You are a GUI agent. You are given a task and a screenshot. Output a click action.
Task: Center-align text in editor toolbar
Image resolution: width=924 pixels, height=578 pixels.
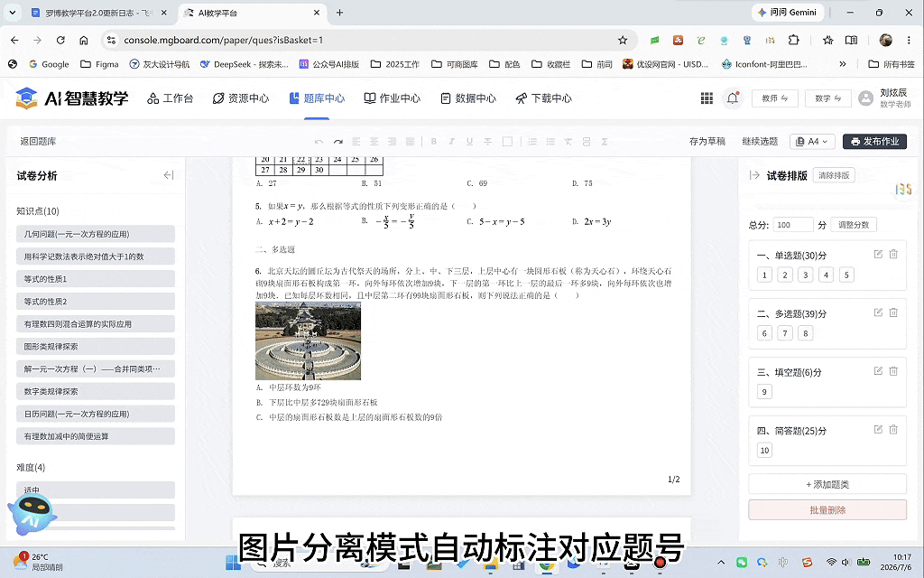tap(374, 142)
